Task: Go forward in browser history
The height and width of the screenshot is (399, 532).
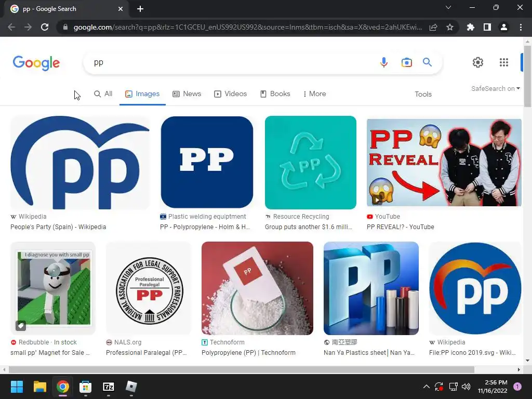Action: click(28, 27)
